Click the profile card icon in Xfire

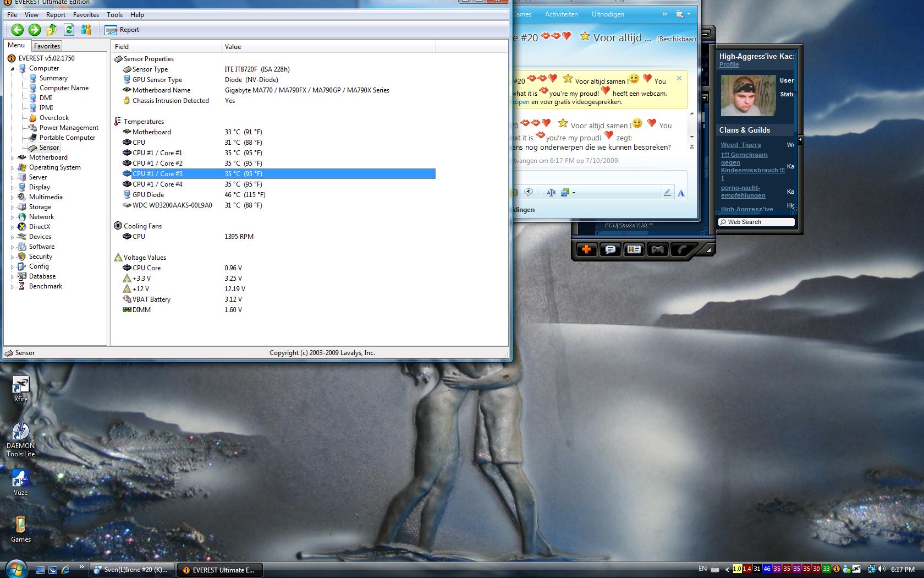[x=634, y=250]
